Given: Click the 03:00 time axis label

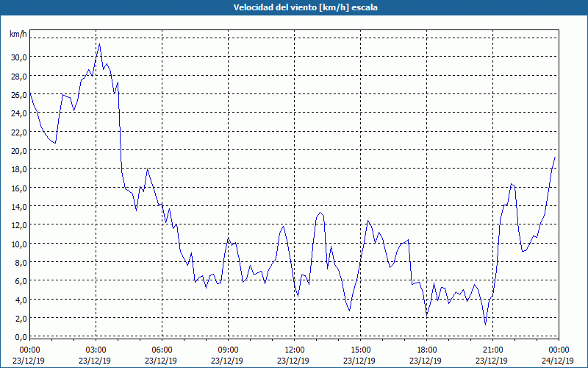Looking at the screenshot, I should click(96, 350).
